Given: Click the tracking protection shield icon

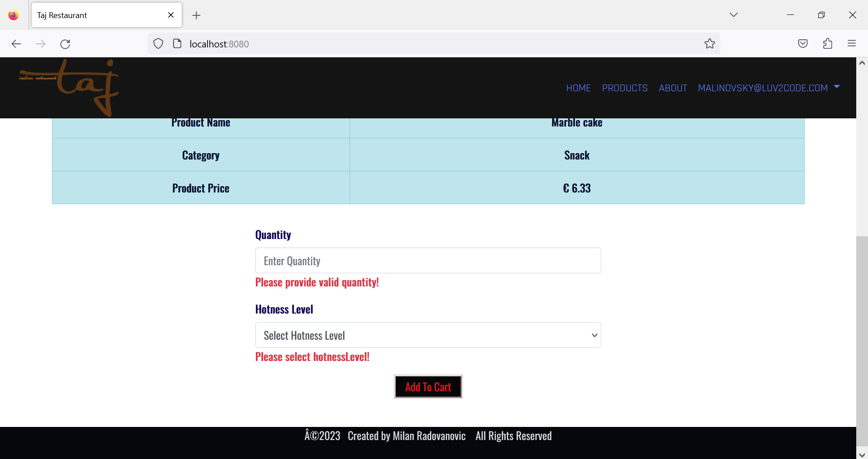Looking at the screenshot, I should click(158, 43).
